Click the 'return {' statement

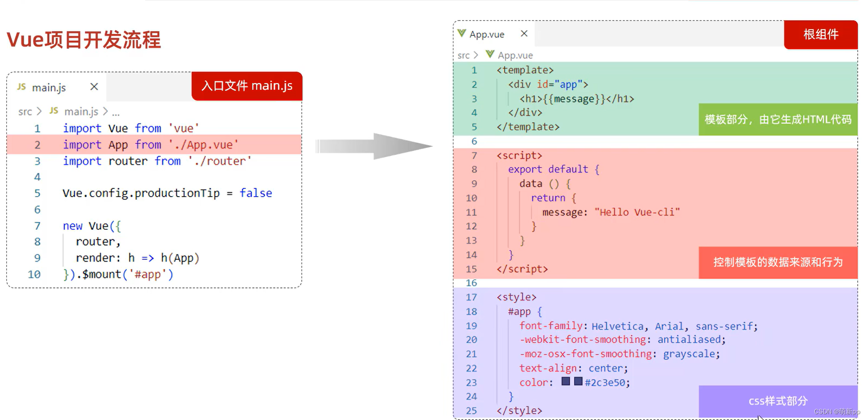(553, 198)
